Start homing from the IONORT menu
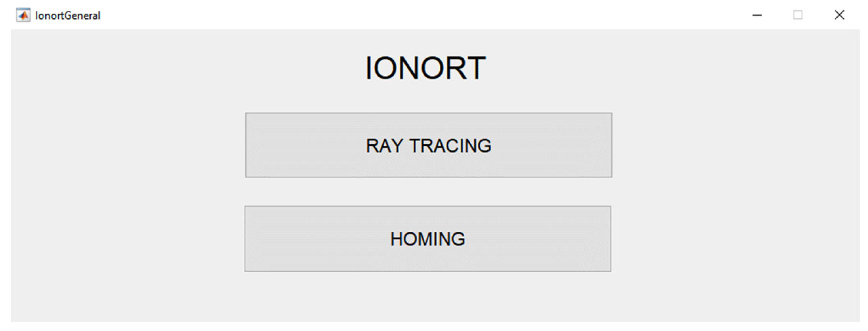The width and height of the screenshot is (868, 331). pyautogui.click(x=428, y=239)
